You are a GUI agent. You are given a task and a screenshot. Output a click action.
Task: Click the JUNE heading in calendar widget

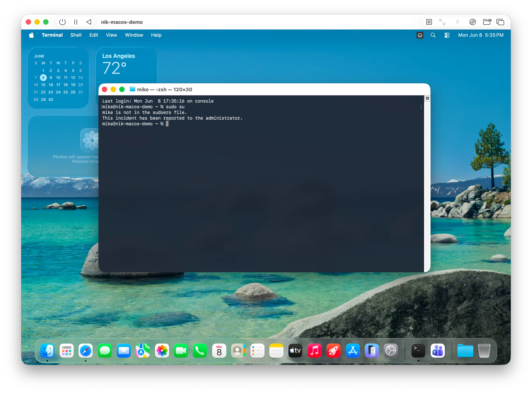coord(39,56)
